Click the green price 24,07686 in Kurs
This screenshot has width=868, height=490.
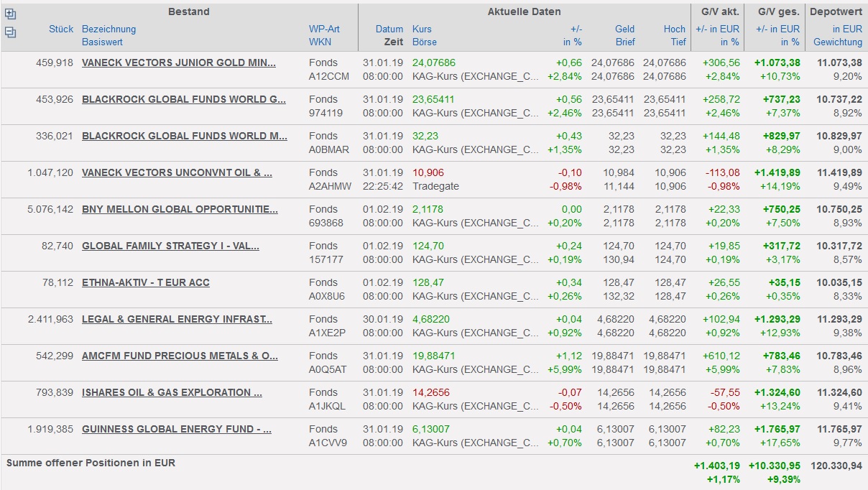[x=434, y=63]
